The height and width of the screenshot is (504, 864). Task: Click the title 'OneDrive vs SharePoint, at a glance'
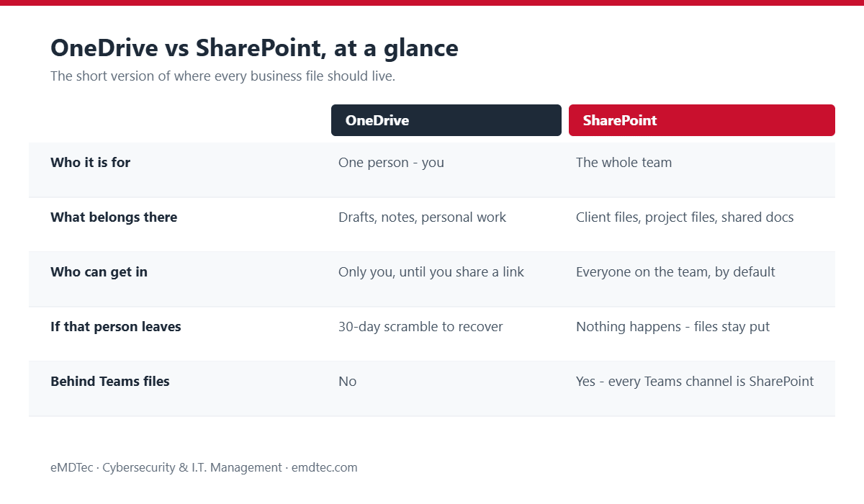click(x=254, y=48)
